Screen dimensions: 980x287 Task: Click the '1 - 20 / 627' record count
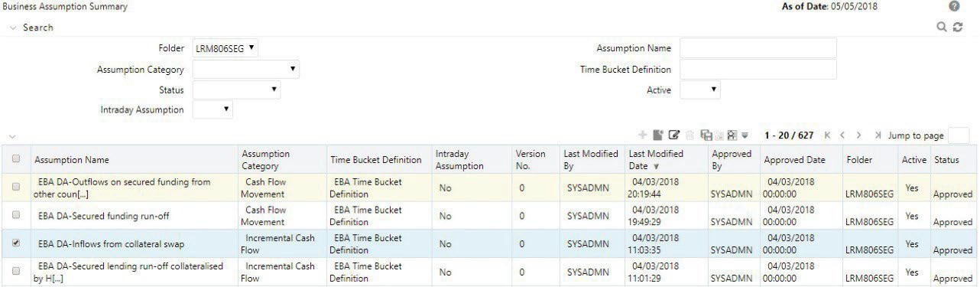(x=789, y=135)
